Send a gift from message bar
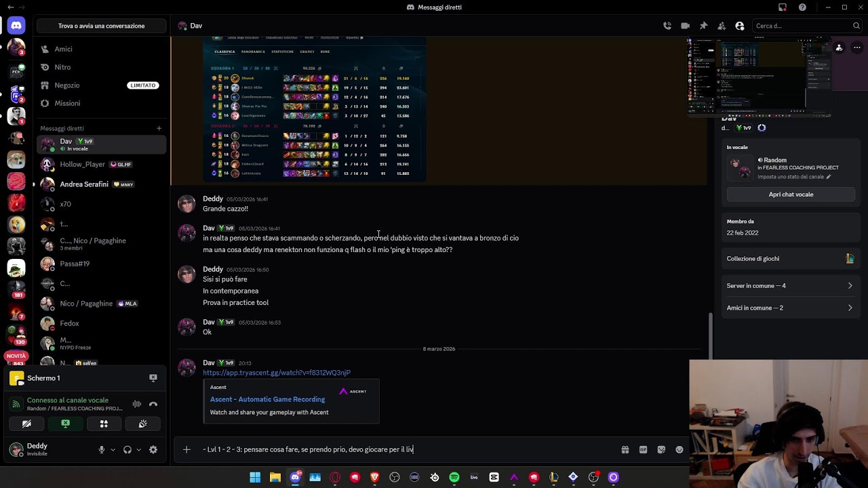Screen dimensions: 868x488 [625, 449]
